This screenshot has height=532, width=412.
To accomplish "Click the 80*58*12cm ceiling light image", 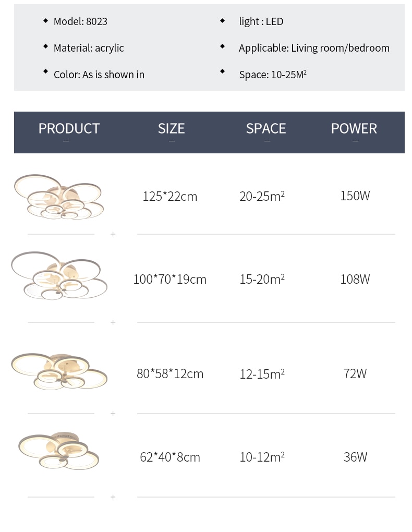I will pos(59,371).
